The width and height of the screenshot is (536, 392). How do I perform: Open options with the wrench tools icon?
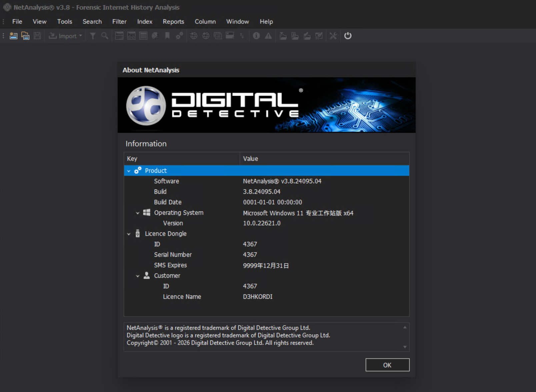[333, 36]
